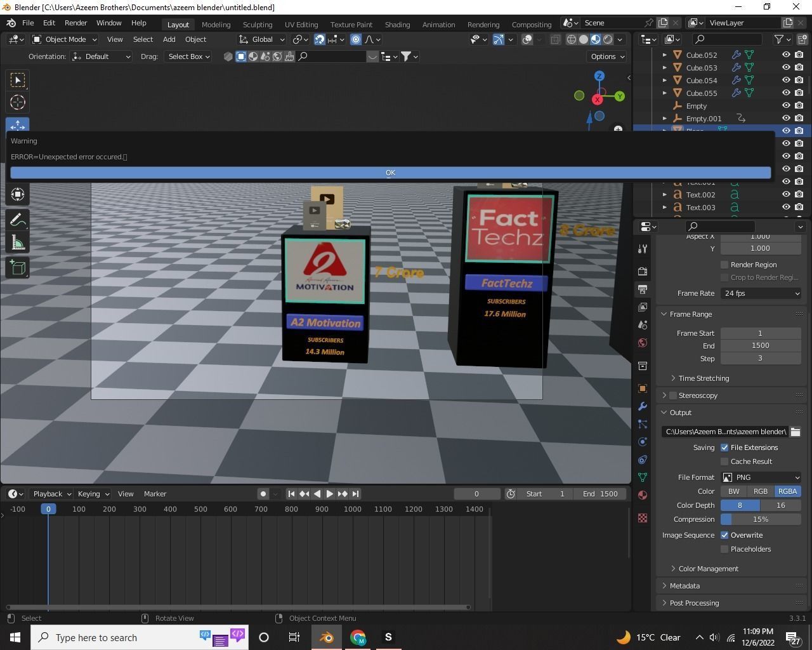The height and width of the screenshot is (650, 812).
Task: Toggle viewport visibility of Empty
Action: click(x=786, y=105)
